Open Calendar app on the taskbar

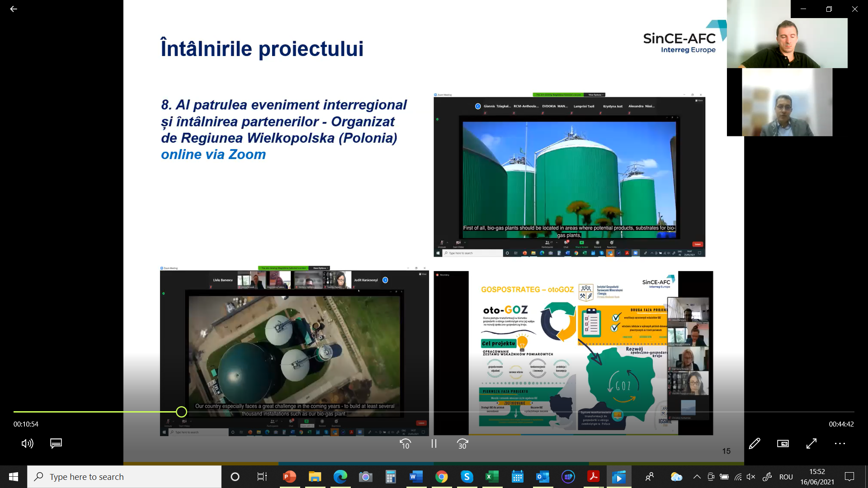(517, 477)
